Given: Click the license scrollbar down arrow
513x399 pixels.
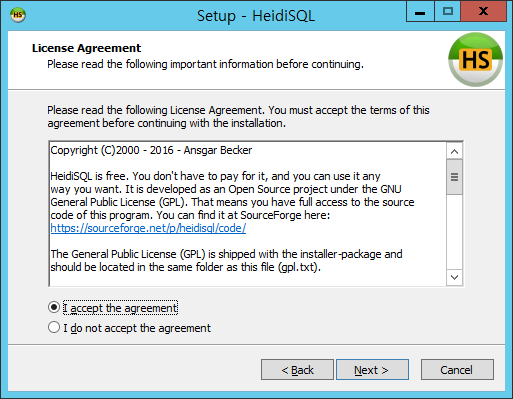Looking at the screenshot, I should point(454,277).
